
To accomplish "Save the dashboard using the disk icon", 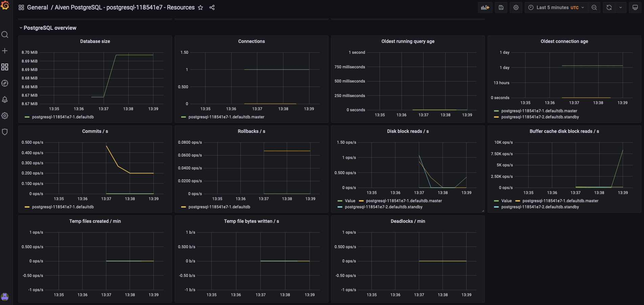I will coord(501,7).
